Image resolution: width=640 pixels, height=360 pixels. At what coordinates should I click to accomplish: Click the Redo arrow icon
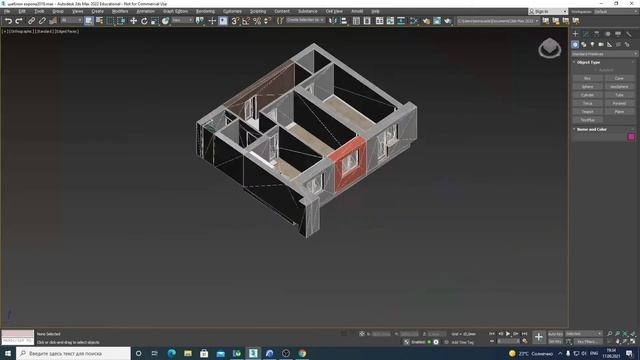[19, 21]
